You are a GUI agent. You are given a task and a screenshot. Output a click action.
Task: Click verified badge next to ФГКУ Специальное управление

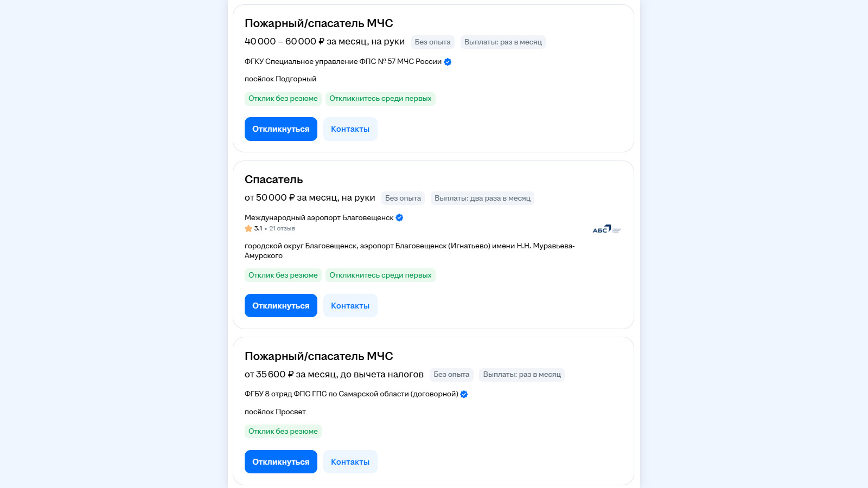coord(448,62)
